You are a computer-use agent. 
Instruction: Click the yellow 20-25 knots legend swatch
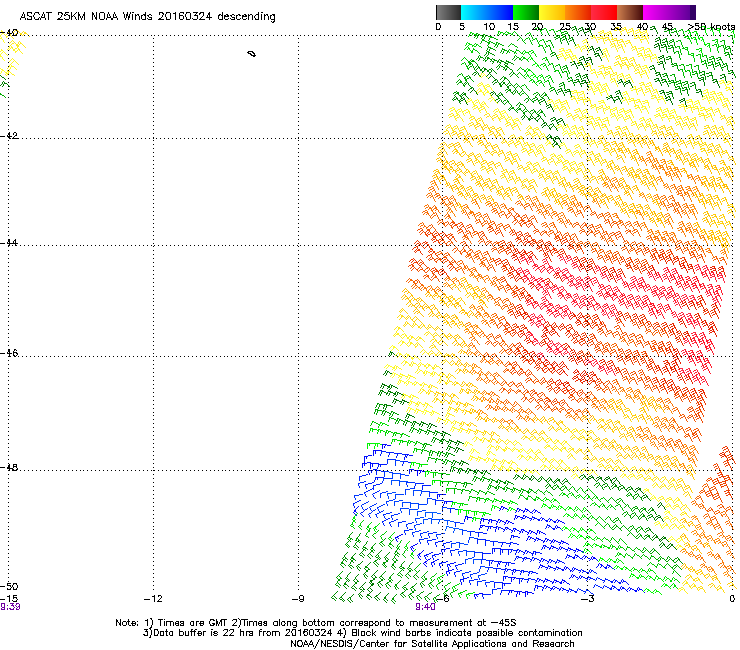pyautogui.click(x=552, y=12)
